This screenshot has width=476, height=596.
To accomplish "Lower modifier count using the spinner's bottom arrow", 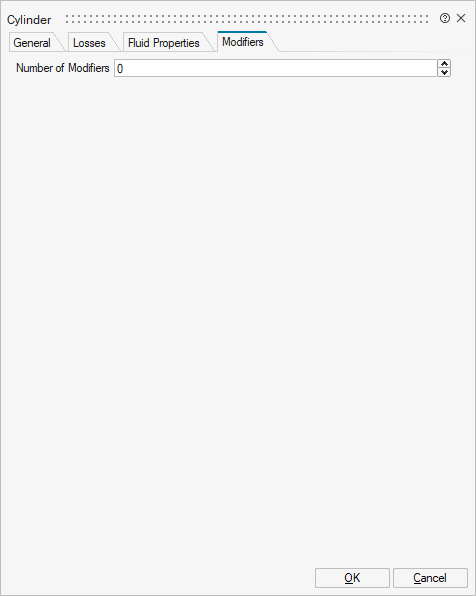I will pyautogui.click(x=444, y=72).
